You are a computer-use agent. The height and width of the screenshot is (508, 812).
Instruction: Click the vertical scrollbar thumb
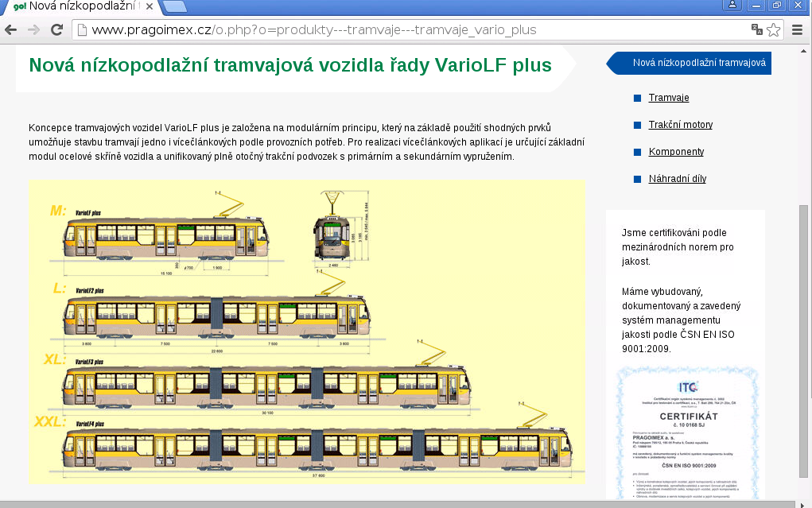point(803,342)
